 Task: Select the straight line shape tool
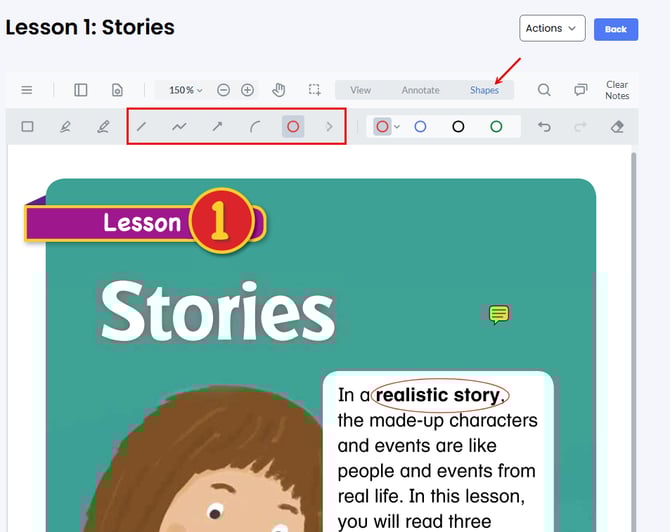(x=143, y=127)
